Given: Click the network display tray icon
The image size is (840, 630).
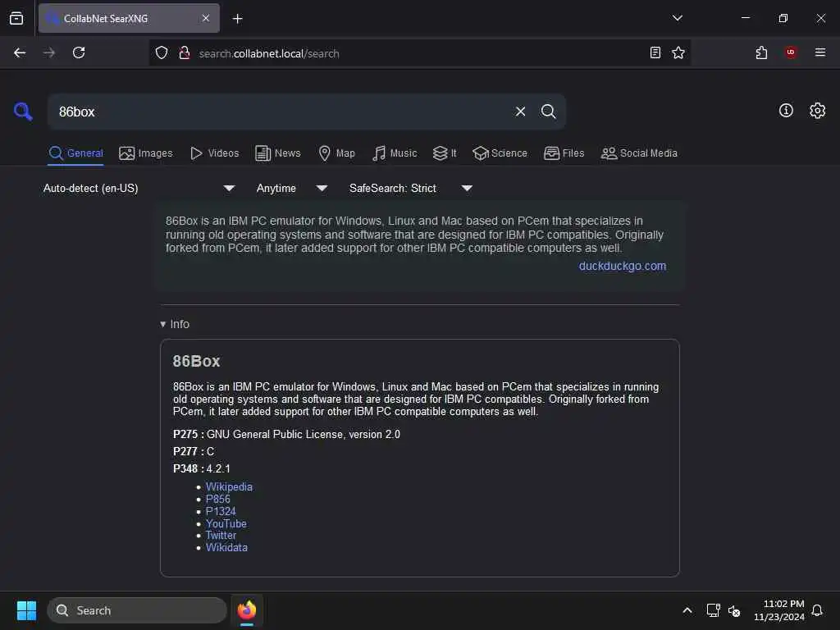Looking at the screenshot, I should [713, 610].
